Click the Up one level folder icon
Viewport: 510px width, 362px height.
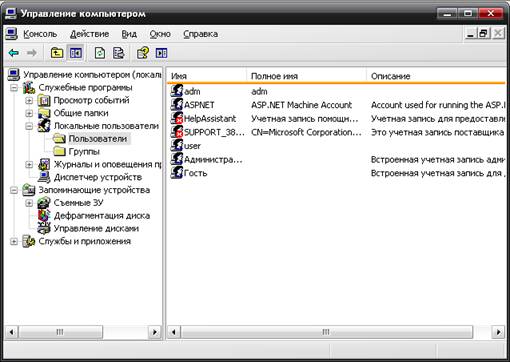coord(57,53)
